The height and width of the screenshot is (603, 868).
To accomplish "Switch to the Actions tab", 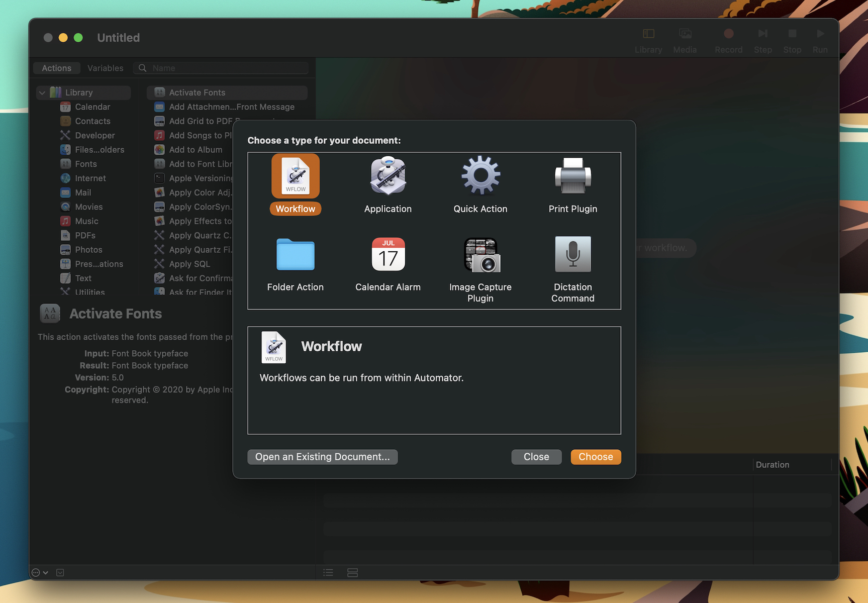I will tap(56, 68).
